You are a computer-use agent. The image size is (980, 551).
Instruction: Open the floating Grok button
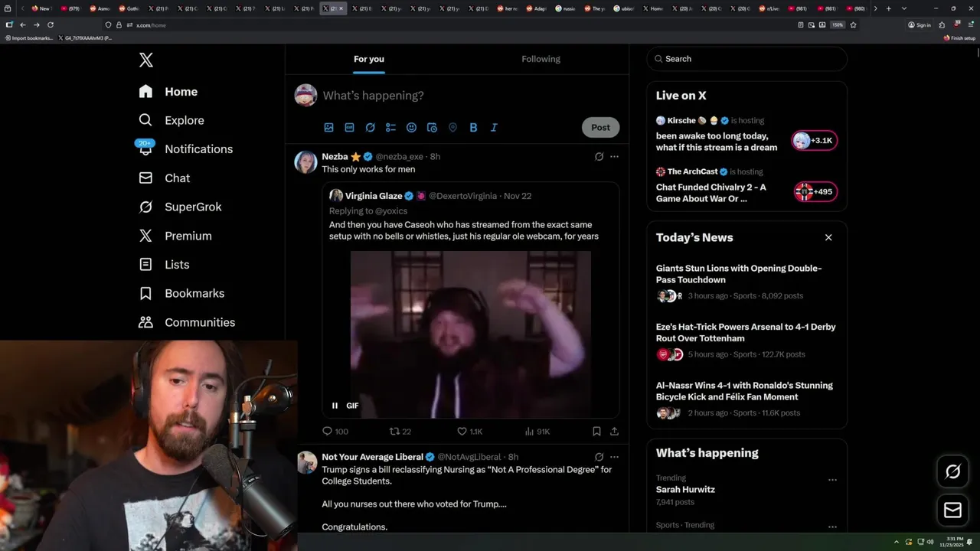[x=952, y=472]
